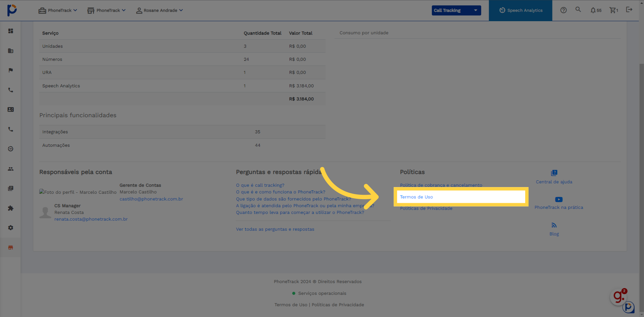Open the Rosane Andrade user menu
644x317 pixels.
(159, 10)
